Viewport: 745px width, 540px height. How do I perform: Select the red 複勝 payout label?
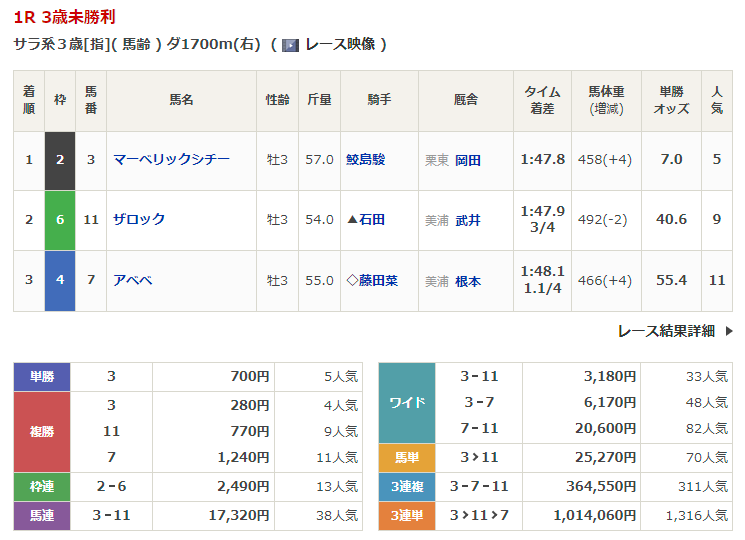41,432
